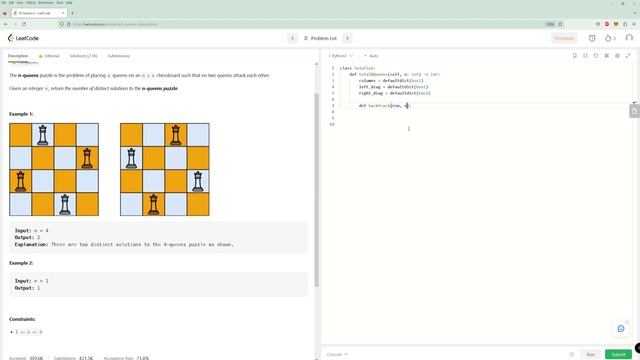
Task: Click the browser back arrow
Action: (x=6, y=24)
